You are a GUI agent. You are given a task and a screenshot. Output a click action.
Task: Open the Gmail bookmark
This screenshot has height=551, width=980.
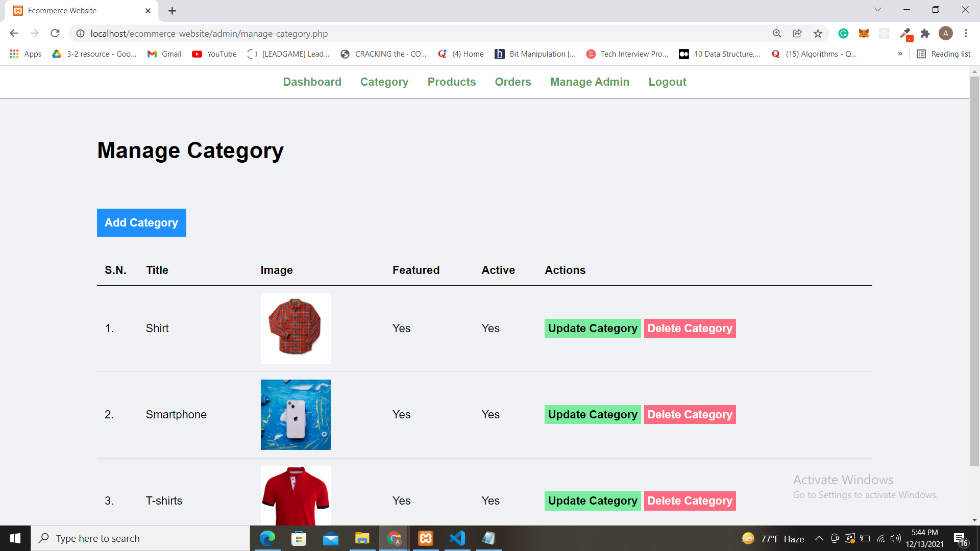point(164,54)
